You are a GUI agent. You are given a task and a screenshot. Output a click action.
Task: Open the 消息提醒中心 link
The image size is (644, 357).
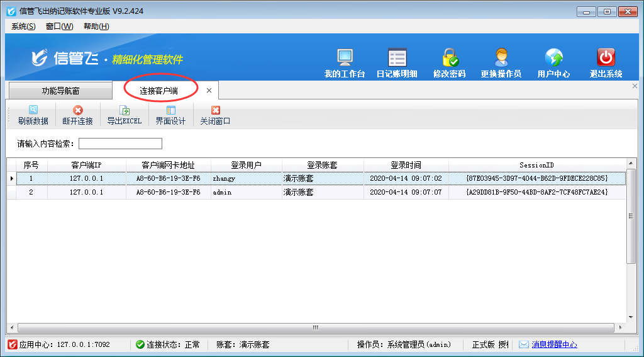point(554,344)
